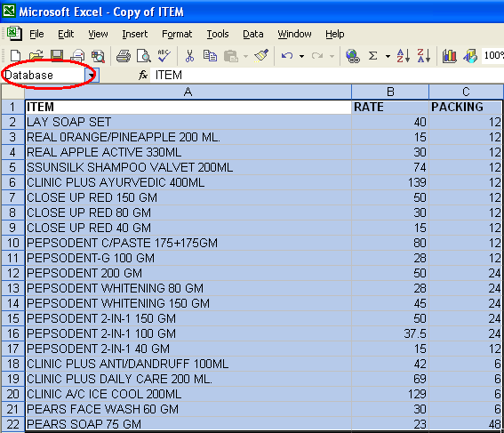This screenshot has height=433, width=504.
Task: Click rate value 37.5 in column B
Action: (390, 333)
